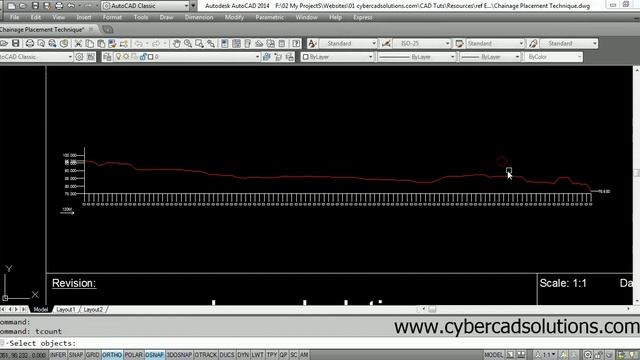Screen dimensions: 640x360
Task: Toggle OSNAP in status bar
Action: click(155, 355)
